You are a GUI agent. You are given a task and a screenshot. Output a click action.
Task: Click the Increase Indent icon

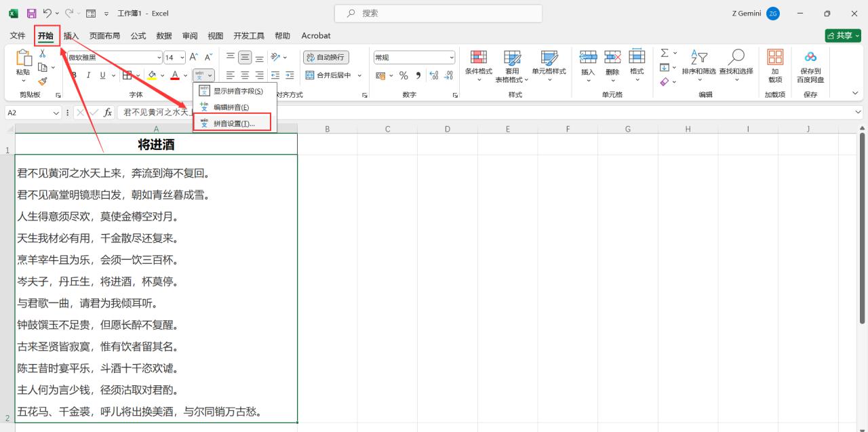point(290,75)
